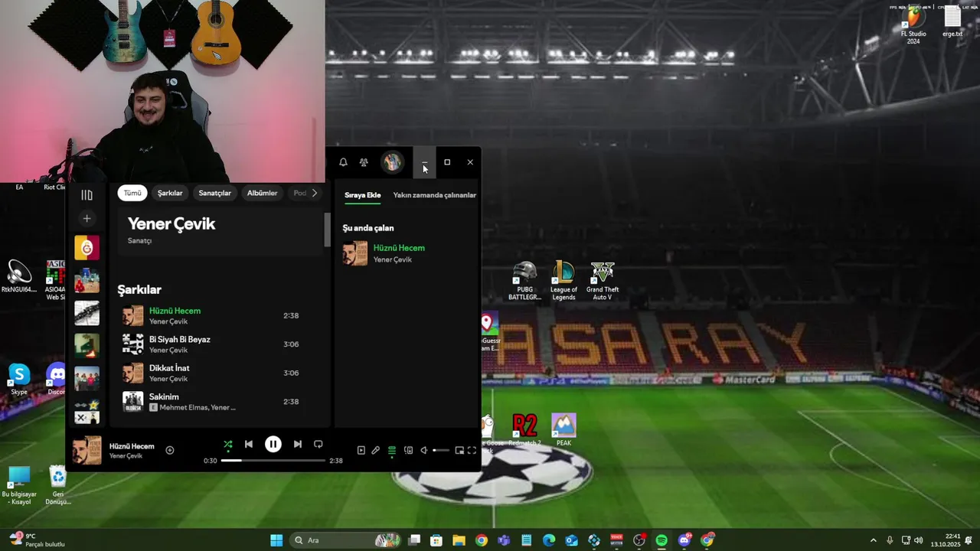Open the Windows Start menu
The image size is (980, 551).
point(276,540)
